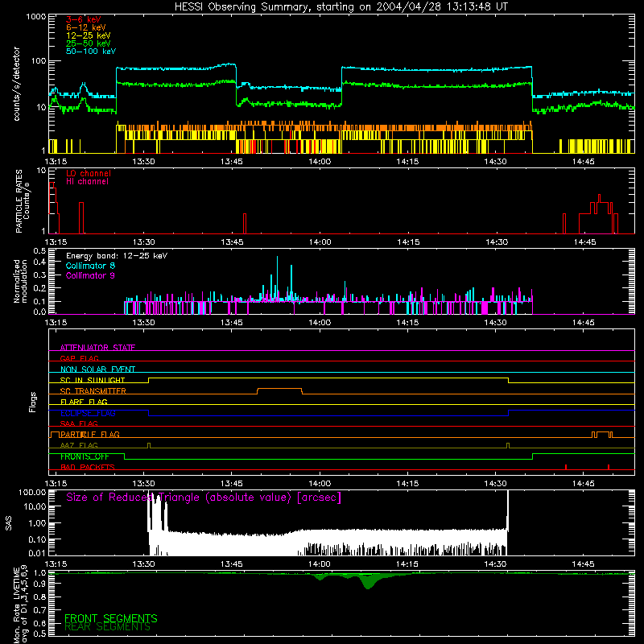The height and width of the screenshot is (644, 644).
Task: Click the 1000 tick on counts axis
Action: [36, 17]
